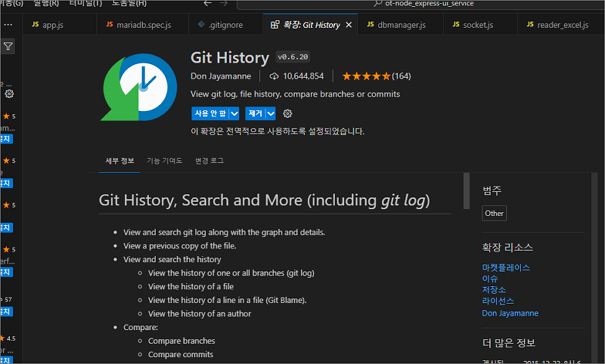Click 'View a previous copy of the file.'
Viewport: 605px width, 364px height.
[180, 246]
